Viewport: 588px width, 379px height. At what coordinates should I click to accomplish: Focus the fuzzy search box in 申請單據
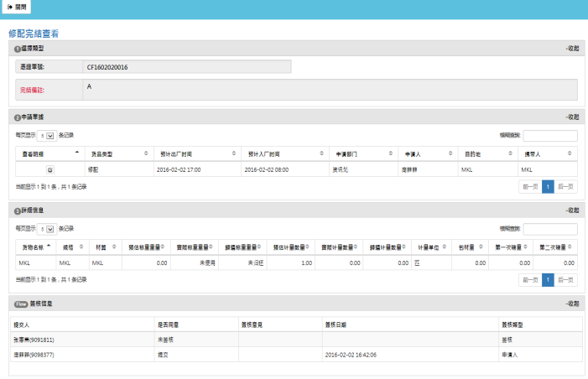click(550, 135)
